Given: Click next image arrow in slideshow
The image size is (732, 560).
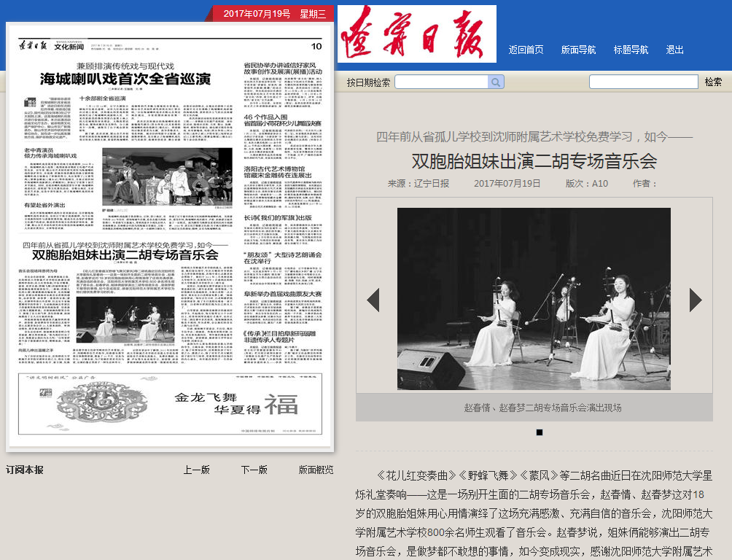Looking at the screenshot, I should click(696, 300).
